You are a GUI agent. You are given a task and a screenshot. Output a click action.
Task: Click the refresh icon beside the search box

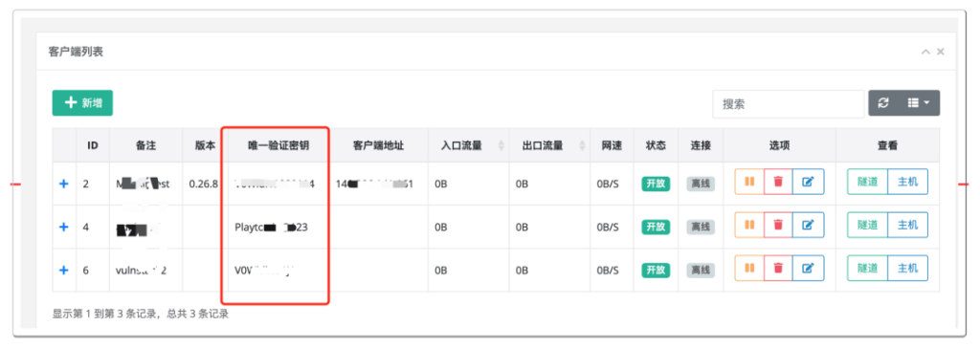(x=883, y=103)
